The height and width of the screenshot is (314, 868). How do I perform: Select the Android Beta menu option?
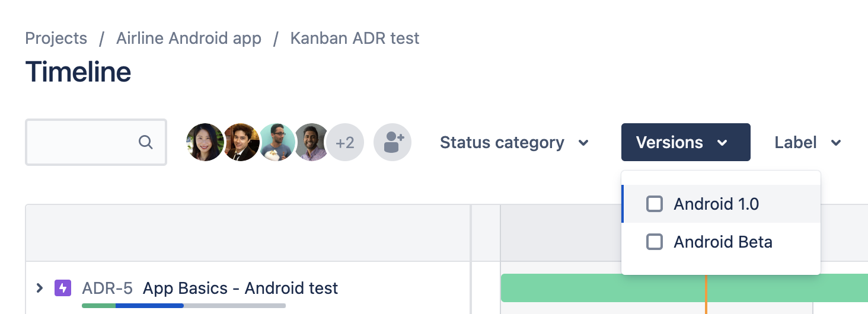pyautogui.click(x=723, y=242)
